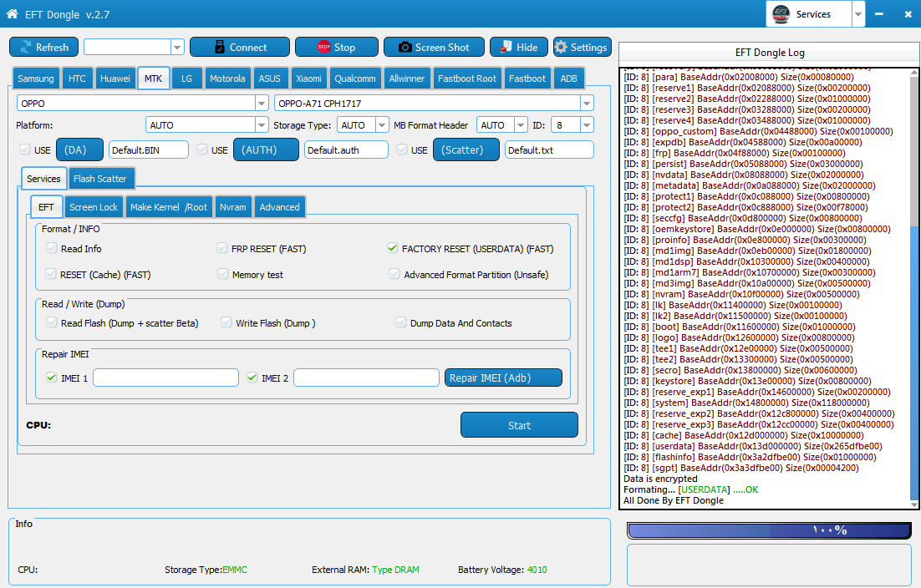921x588 pixels.
Task: Click the Settings gear icon
Action: [x=561, y=47]
